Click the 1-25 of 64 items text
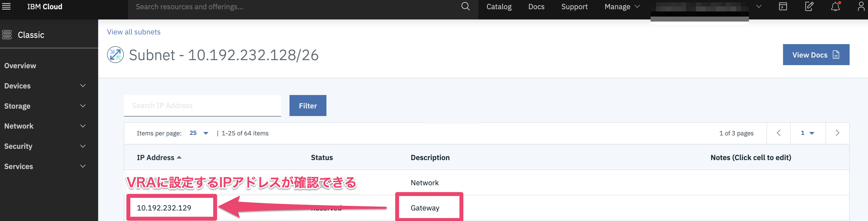 (245, 133)
